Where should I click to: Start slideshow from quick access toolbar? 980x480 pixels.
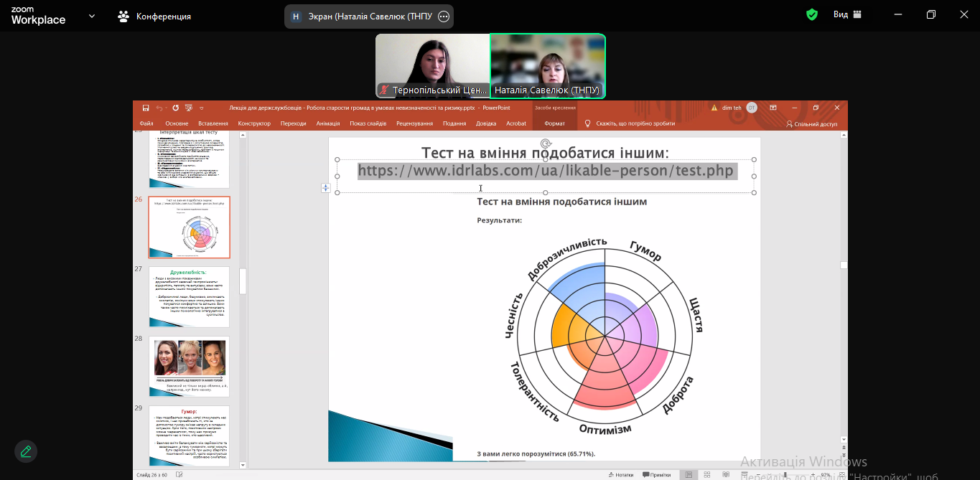(x=188, y=108)
